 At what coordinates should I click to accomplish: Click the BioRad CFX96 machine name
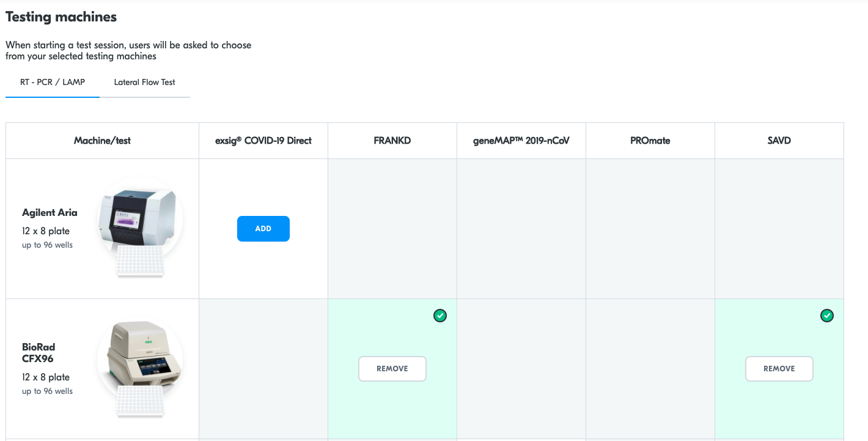coord(39,353)
